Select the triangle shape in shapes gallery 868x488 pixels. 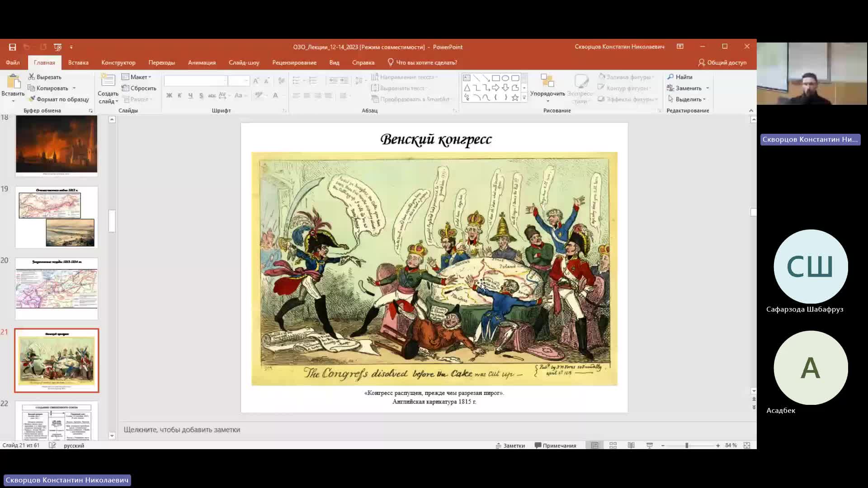tap(467, 88)
